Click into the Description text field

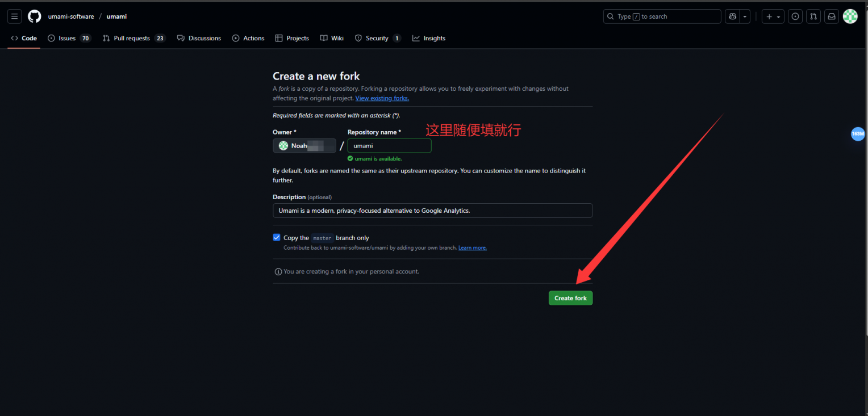tap(432, 211)
